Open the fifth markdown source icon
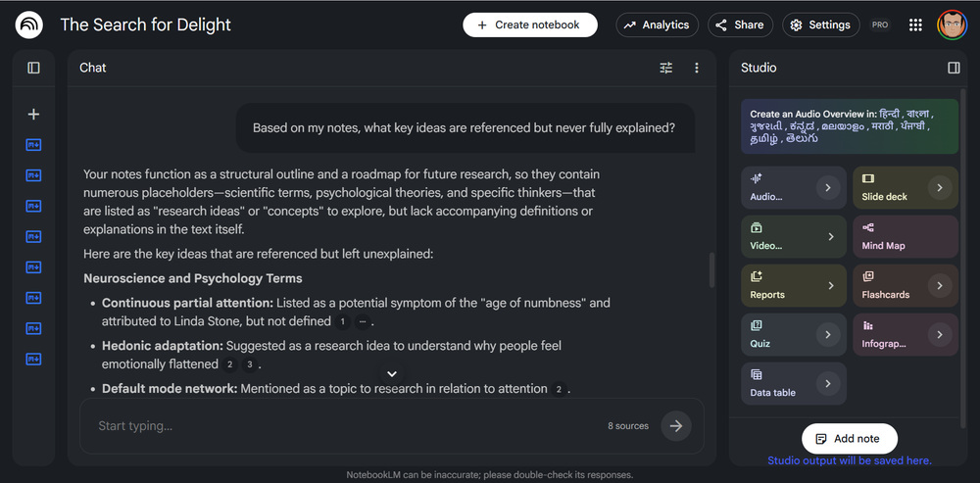Viewport: 980px width, 483px height. coord(33,267)
